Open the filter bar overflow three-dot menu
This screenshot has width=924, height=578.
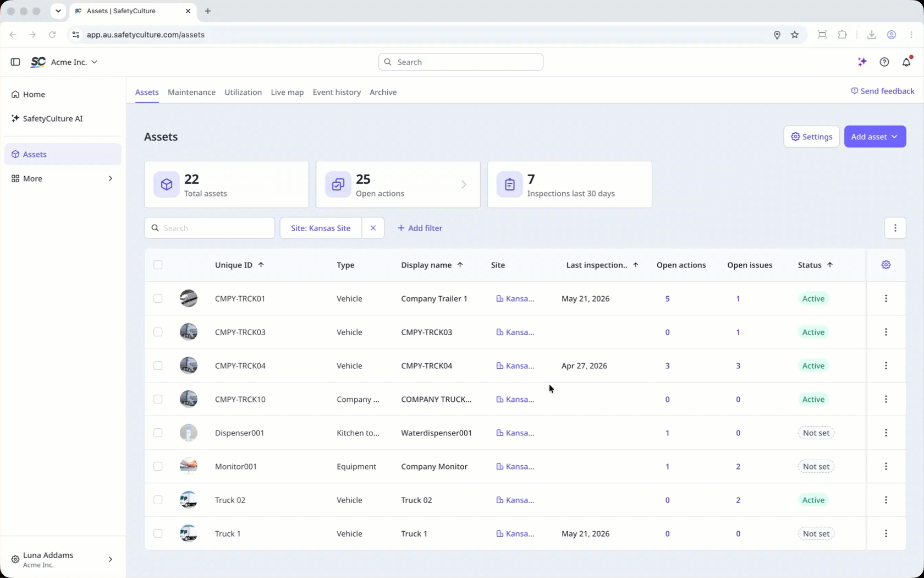[x=895, y=228]
